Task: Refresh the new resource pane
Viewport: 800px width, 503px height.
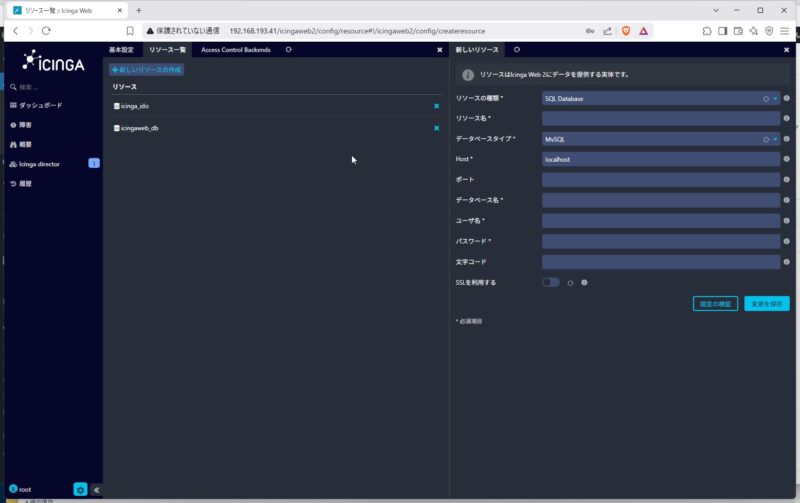Action: 517,49
